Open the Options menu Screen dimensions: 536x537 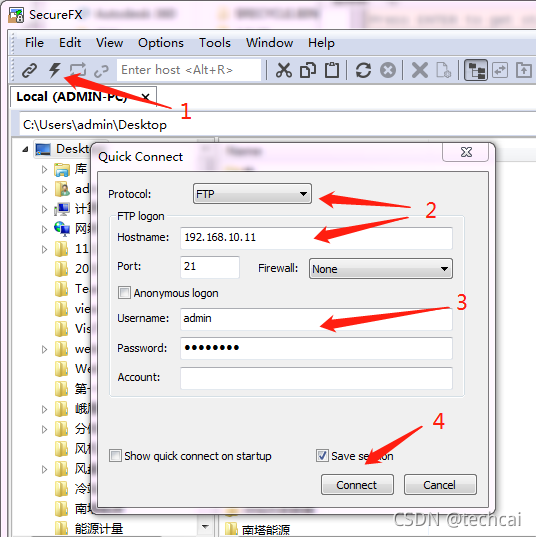tap(161, 43)
